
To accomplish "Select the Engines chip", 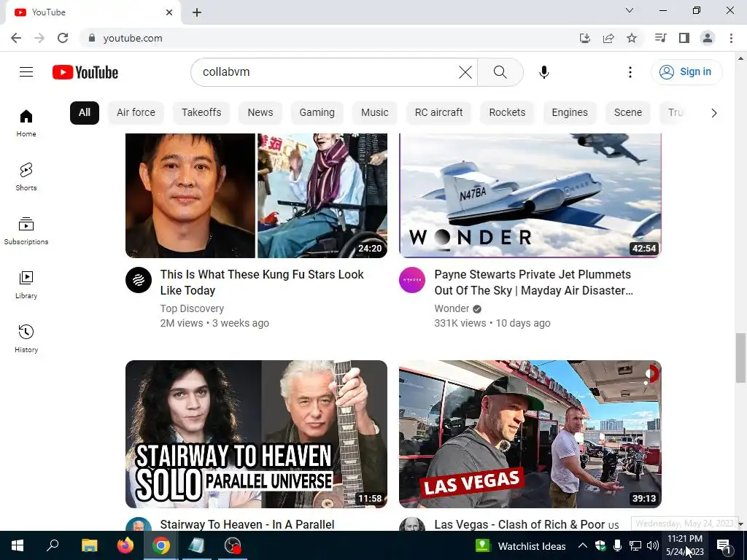I will pyautogui.click(x=570, y=113).
